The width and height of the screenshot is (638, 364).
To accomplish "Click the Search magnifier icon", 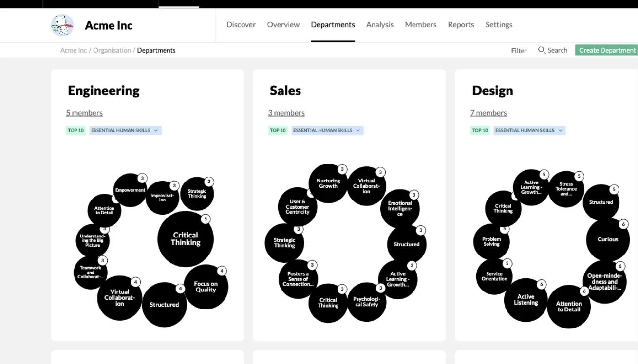I will (x=541, y=50).
